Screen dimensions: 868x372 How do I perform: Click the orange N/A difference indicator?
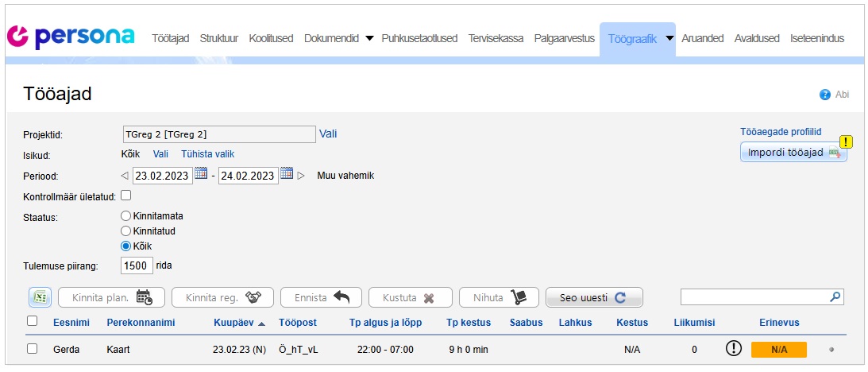(778, 349)
